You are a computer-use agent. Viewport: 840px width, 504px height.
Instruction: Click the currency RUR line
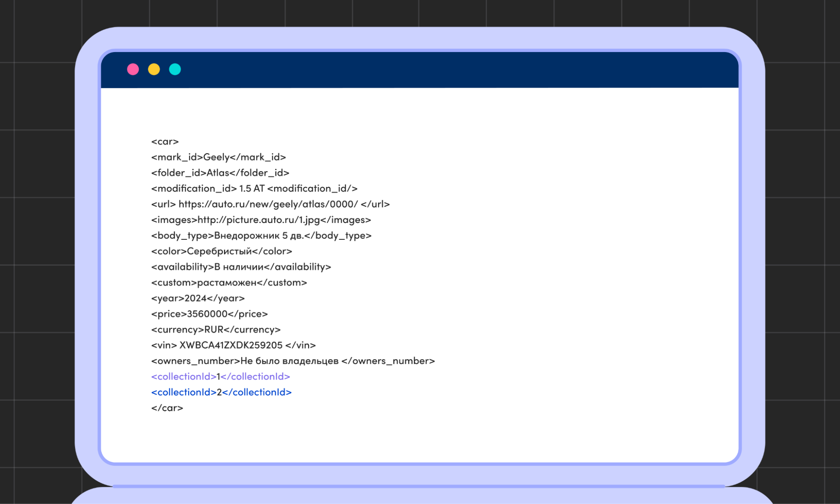click(216, 330)
